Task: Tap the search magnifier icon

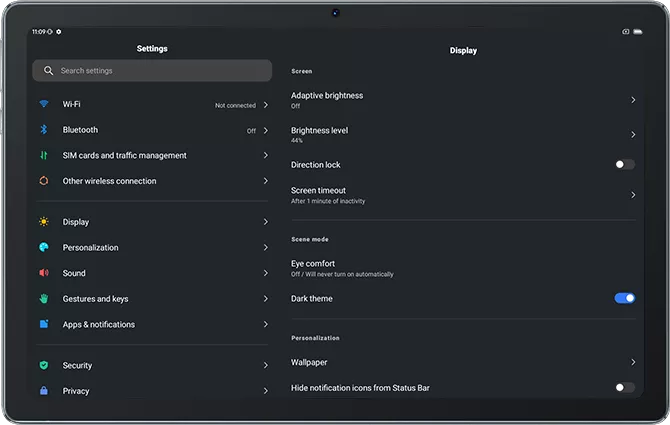Action: click(47, 71)
